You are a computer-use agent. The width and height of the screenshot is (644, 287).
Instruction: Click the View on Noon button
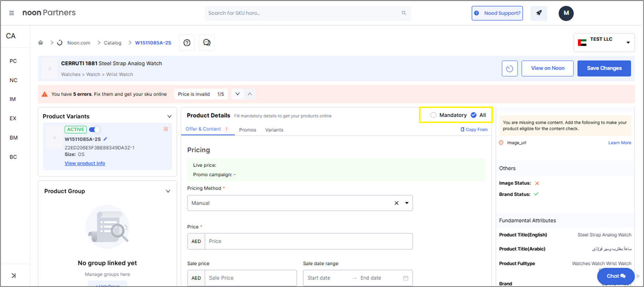coord(548,69)
